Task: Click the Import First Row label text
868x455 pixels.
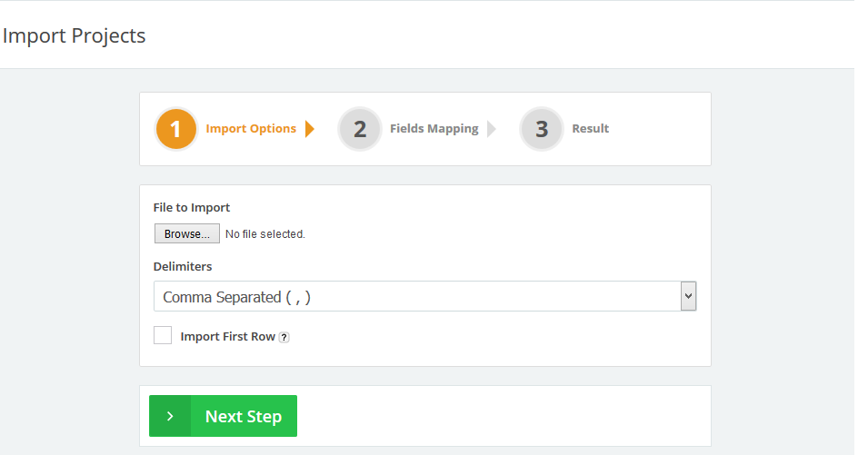Action: (x=227, y=337)
